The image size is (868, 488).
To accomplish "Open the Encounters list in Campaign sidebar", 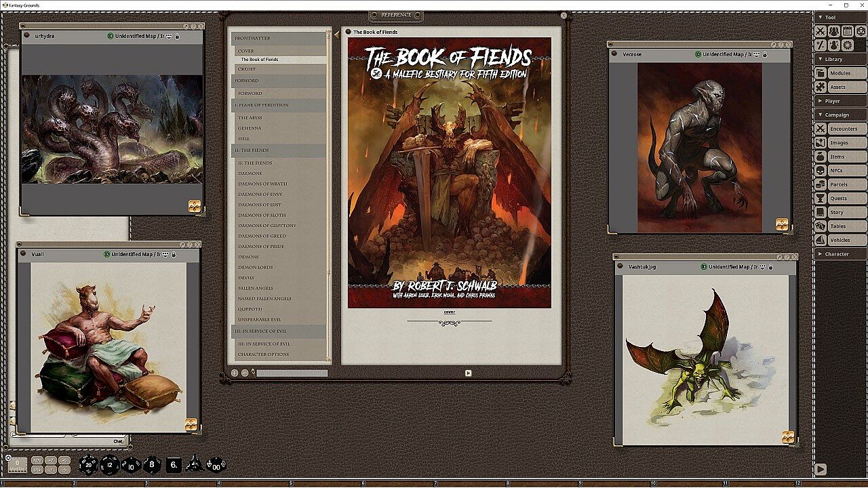I will (840, 129).
